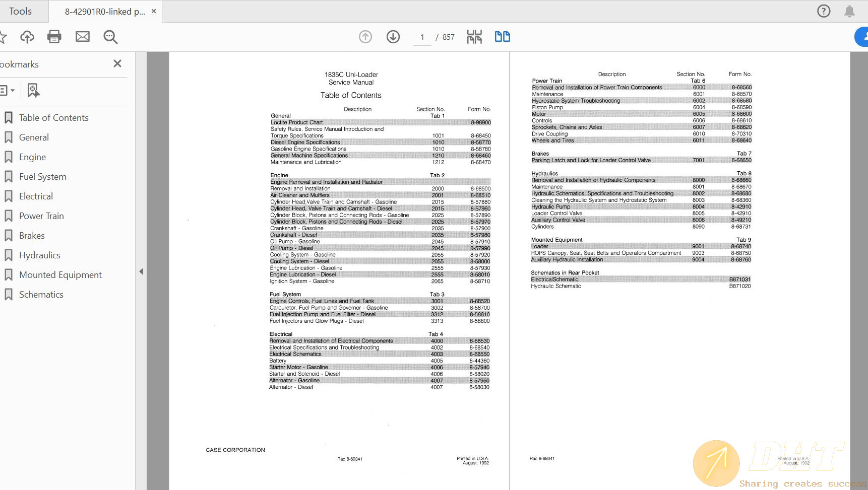
Task: Jump to Hydraulics bookmark
Action: coord(40,255)
